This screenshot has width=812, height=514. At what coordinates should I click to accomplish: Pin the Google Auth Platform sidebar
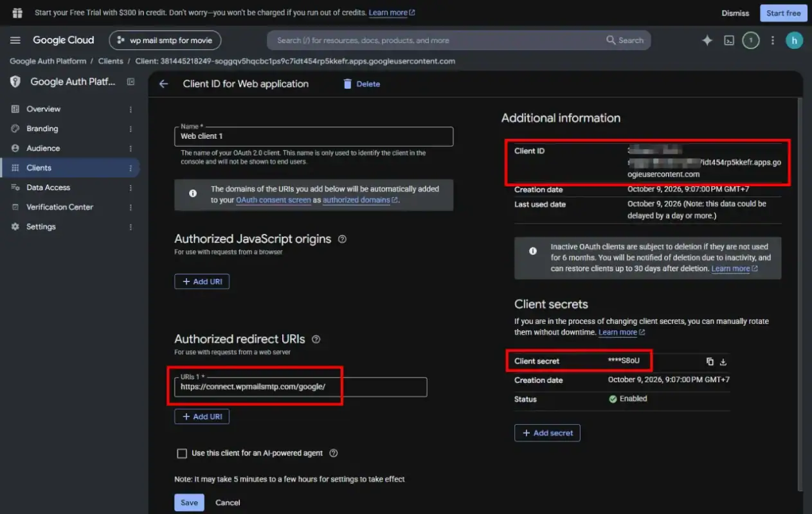tap(131, 82)
